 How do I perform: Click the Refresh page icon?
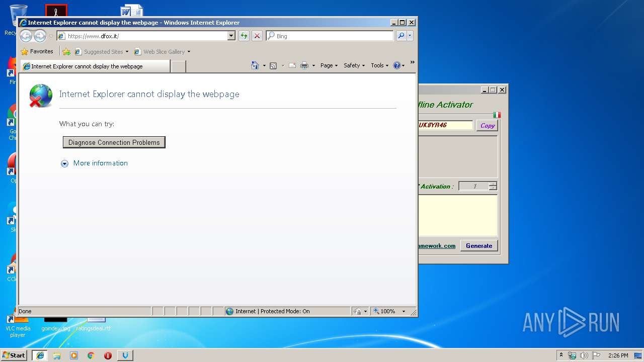[244, 36]
